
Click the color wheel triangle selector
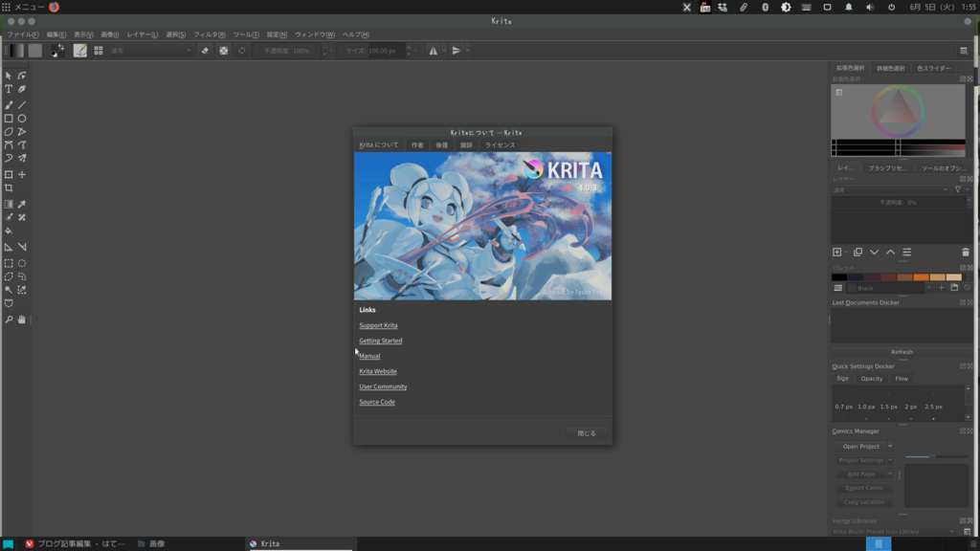click(x=898, y=109)
